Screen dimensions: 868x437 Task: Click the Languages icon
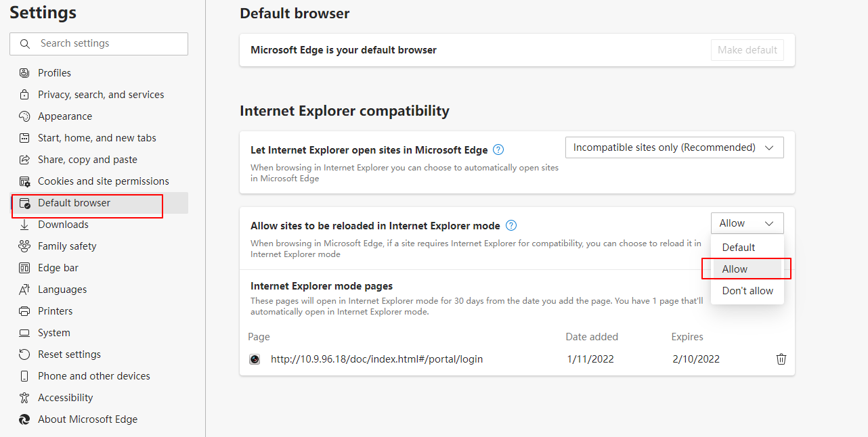[24, 290]
